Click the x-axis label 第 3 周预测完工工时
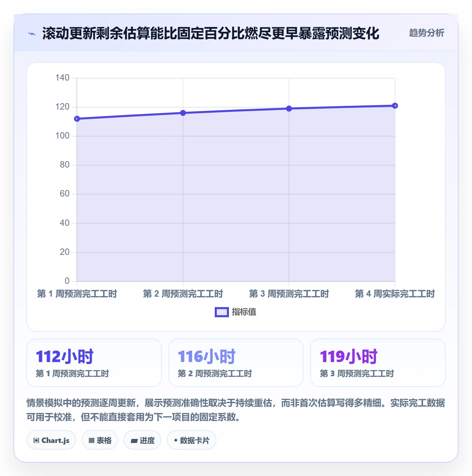 click(289, 294)
